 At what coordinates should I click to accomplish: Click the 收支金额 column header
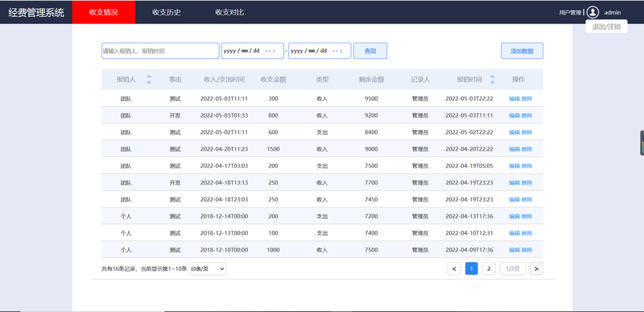click(x=273, y=80)
